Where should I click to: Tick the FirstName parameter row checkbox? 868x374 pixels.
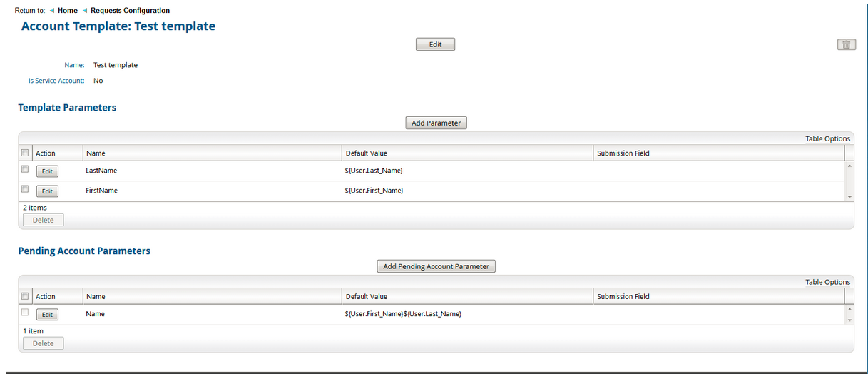coord(25,190)
